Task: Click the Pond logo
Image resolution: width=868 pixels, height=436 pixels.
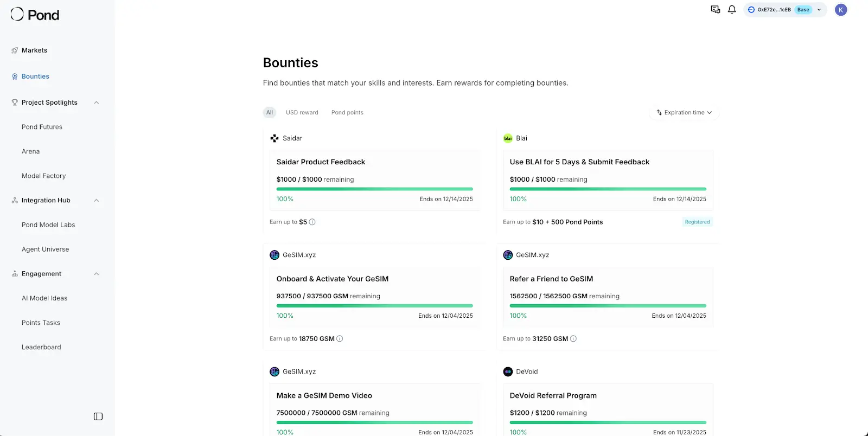Action: [x=35, y=15]
